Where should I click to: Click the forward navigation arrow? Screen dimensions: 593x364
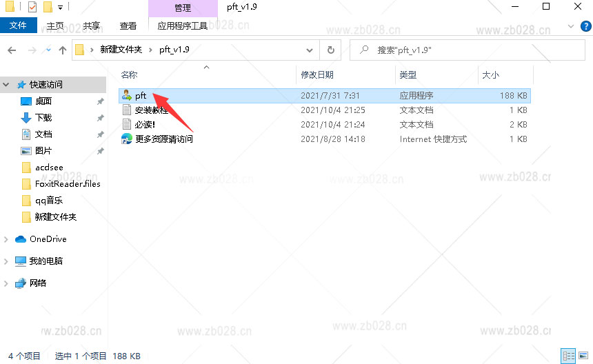[x=32, y=50]
